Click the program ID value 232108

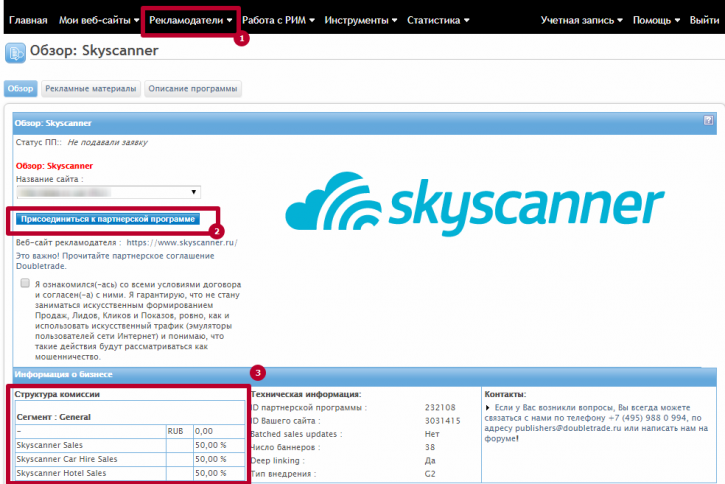pos(440,407)
